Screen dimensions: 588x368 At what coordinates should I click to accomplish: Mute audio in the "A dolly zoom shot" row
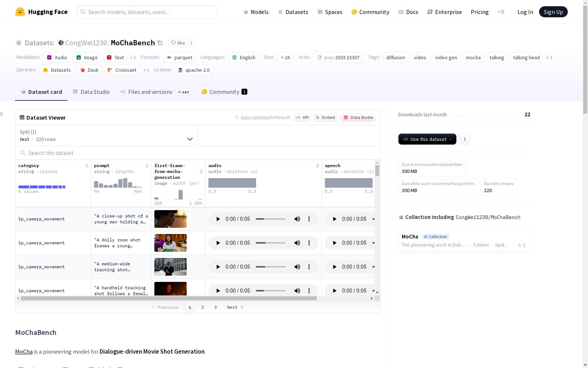297,243
